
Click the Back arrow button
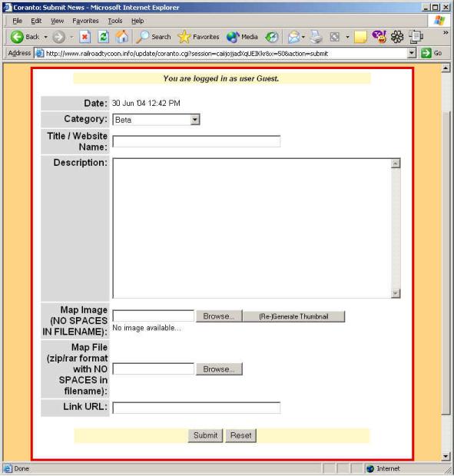point(25,37)
